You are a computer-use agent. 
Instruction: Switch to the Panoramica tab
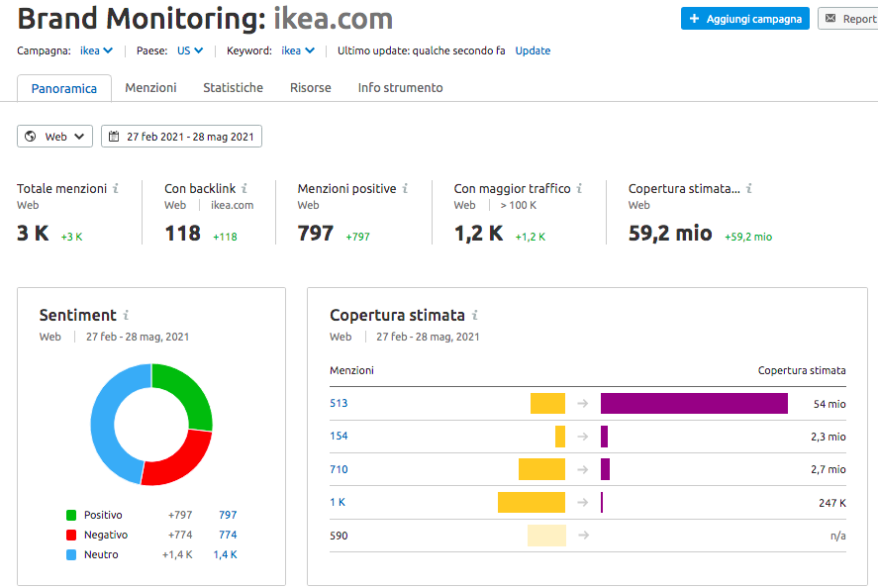point(64,88)
